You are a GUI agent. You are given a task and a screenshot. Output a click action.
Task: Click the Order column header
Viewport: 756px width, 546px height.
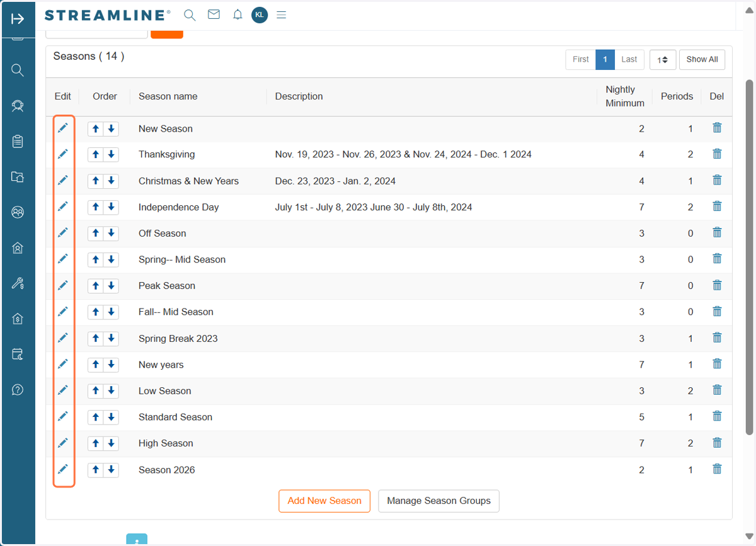tap(105, 96)
